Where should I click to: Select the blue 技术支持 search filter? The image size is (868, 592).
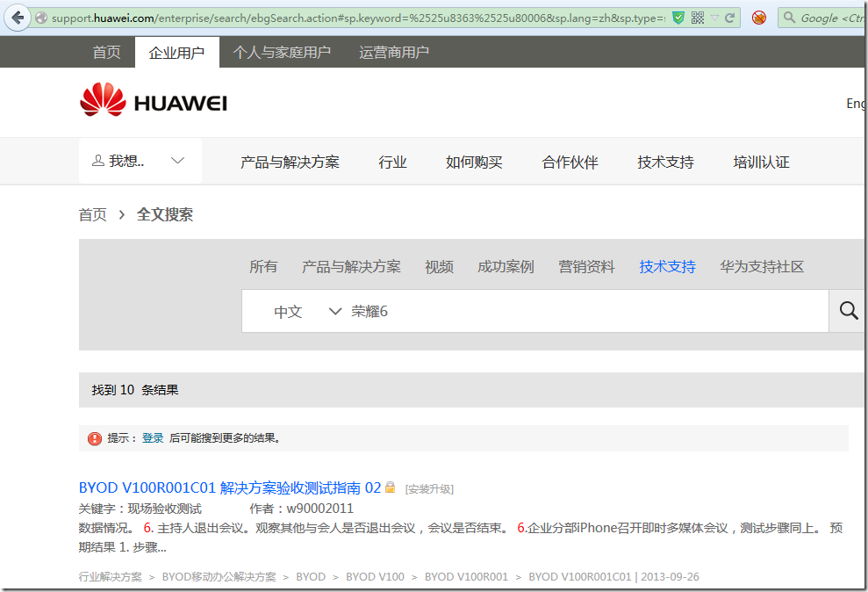pyautogui.click(x=667, y=267)
